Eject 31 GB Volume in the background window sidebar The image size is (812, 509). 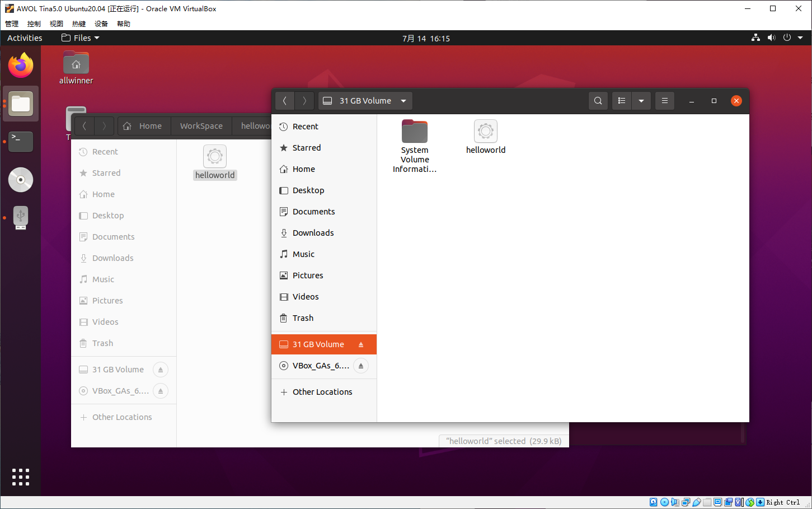161,370
